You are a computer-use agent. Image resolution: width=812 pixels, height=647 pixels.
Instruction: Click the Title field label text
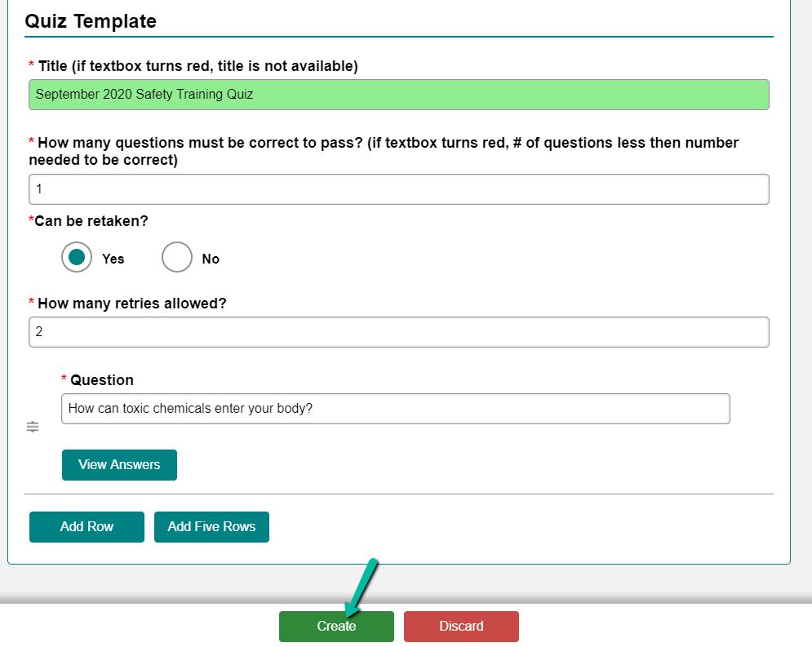click(193, 66)
